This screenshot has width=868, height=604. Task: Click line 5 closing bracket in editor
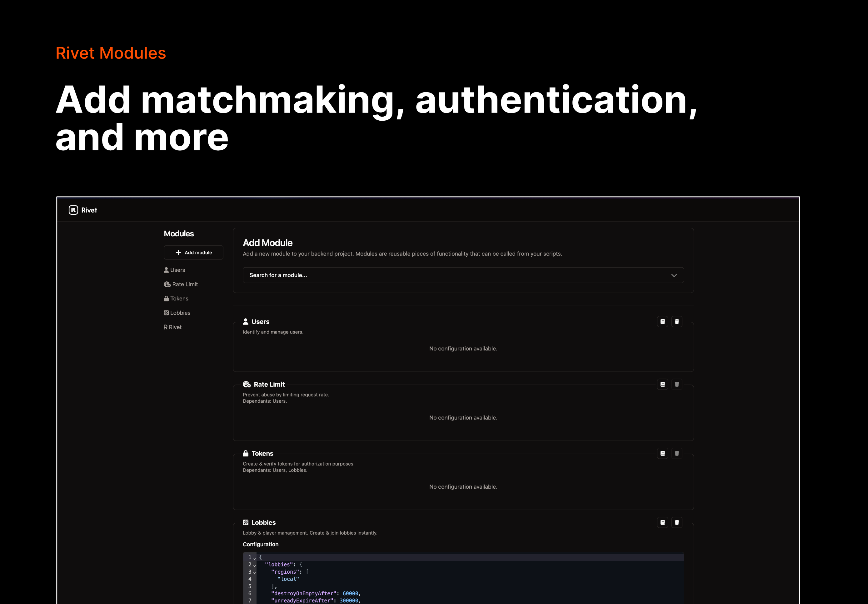pos(272,586)
